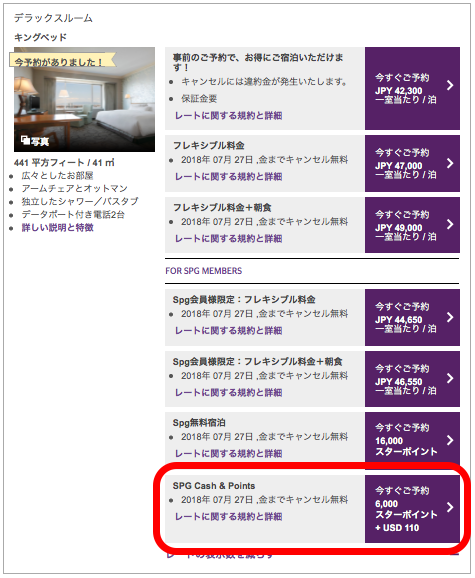Image resolution: width=475 pixels, height=578 pixels.
Task: Open rate details under Spg会員様限定：フレキシブル料金
Action: click(x=228, y=331)
